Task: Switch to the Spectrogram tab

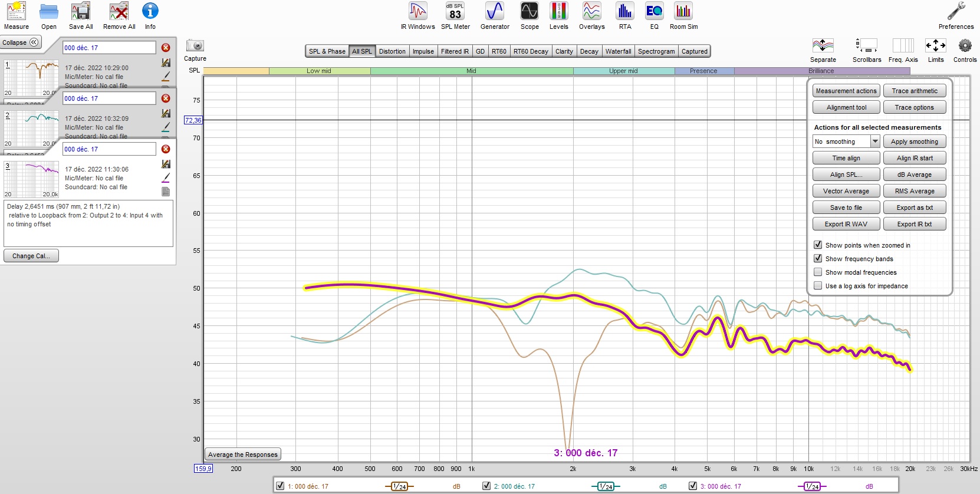Action: (x=656, y=51)
